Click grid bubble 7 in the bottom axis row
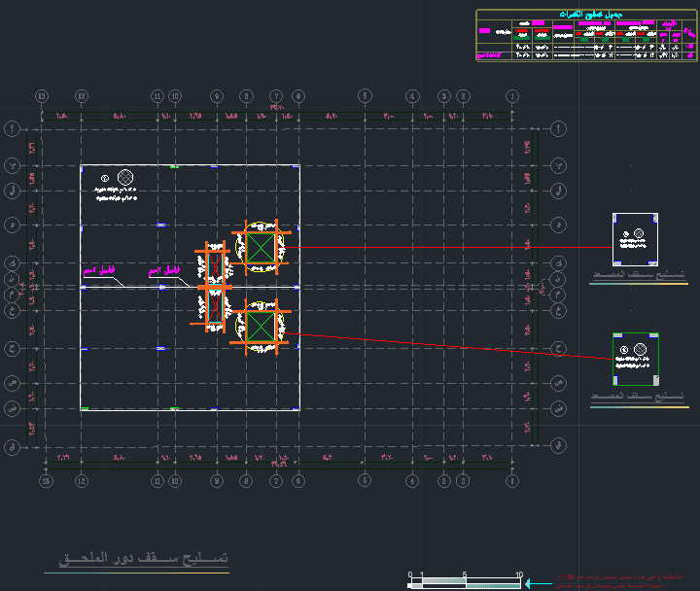This screenshot has width=700, height=591. pyautogui.click(x=276, y=481)
